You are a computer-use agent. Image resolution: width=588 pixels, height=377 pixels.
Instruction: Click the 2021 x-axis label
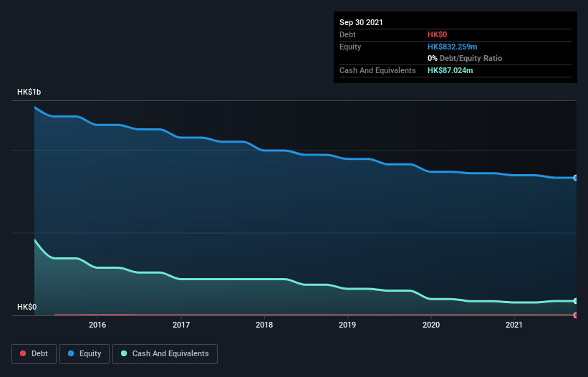pyautogui.click(x=514, y=325)
